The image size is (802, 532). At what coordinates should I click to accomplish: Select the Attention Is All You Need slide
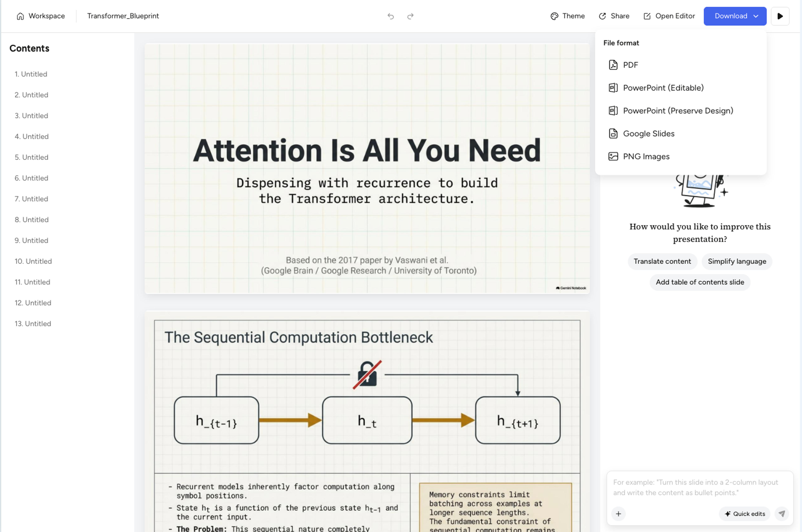[x=367, y=169]
